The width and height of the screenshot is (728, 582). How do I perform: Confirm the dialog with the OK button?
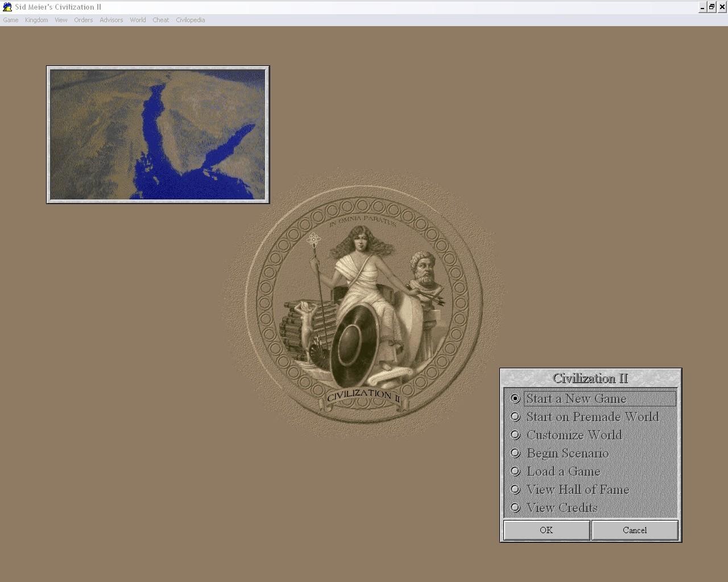pos(547,530)
